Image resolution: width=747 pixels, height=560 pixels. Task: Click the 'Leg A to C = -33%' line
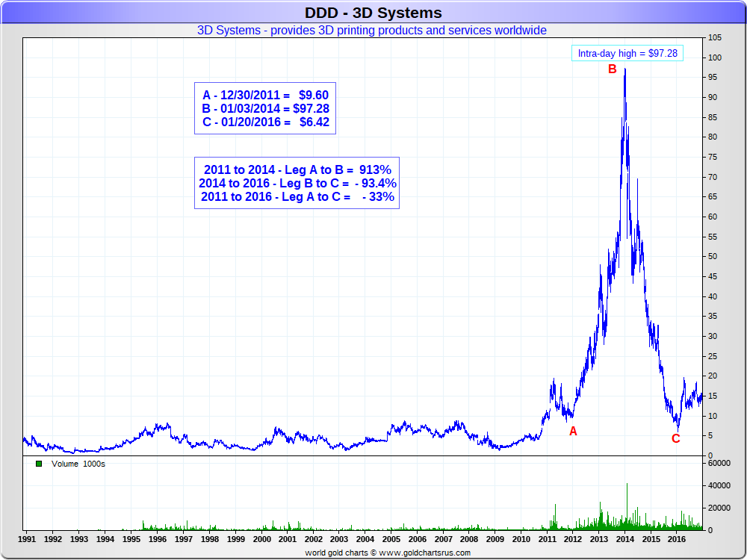[297, 196]
